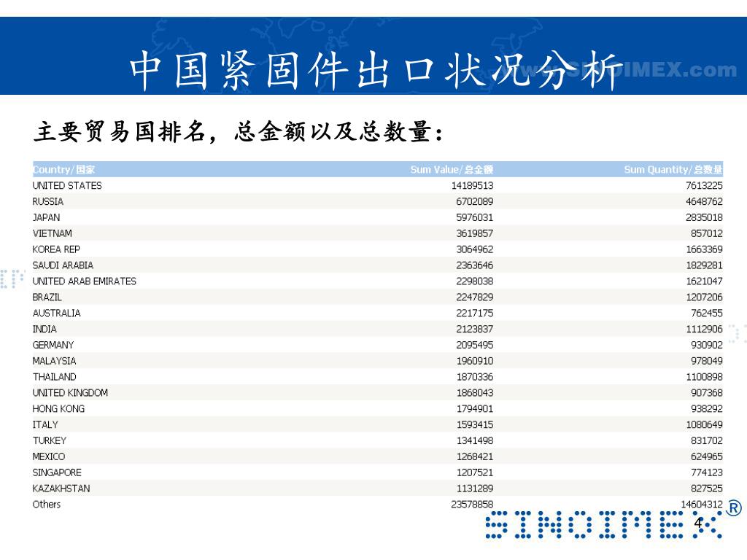
Task: Click sum value 1593415 for Italy
Action: click(x=475, y=425)
